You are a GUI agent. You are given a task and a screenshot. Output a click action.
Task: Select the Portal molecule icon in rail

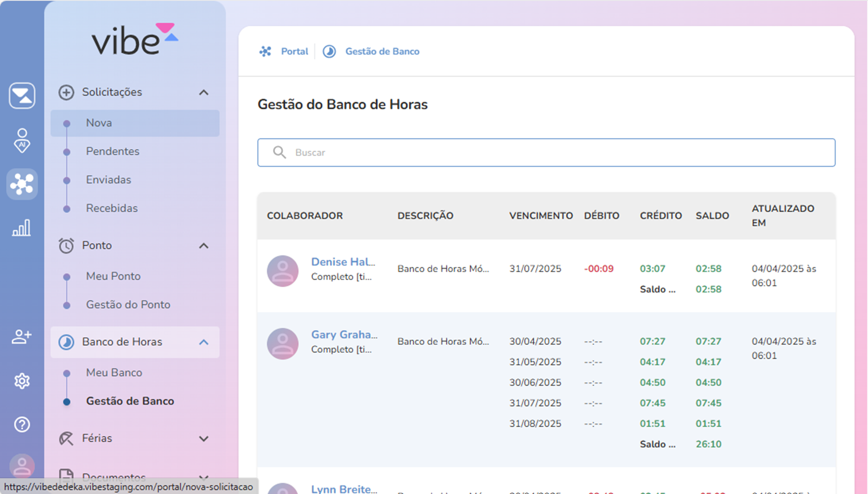[22, 184]
